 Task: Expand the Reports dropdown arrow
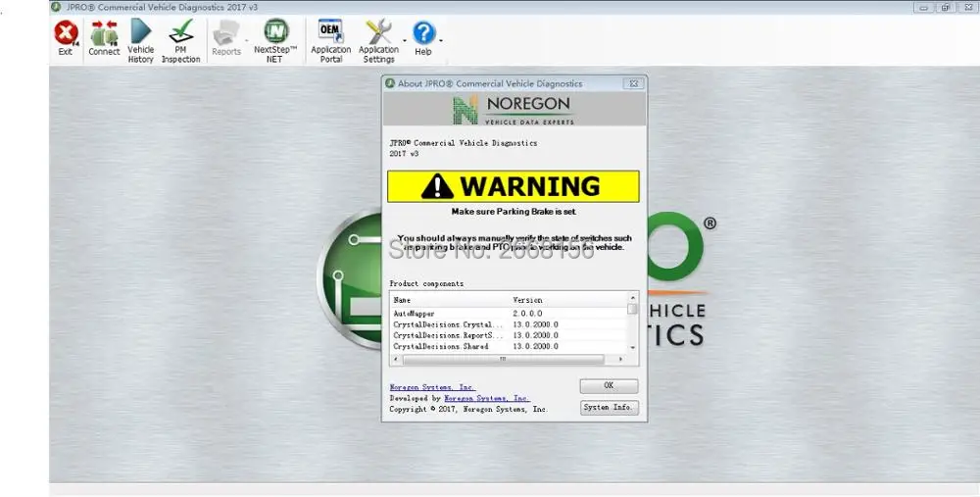pyautogui.click(x=246, y=40)
